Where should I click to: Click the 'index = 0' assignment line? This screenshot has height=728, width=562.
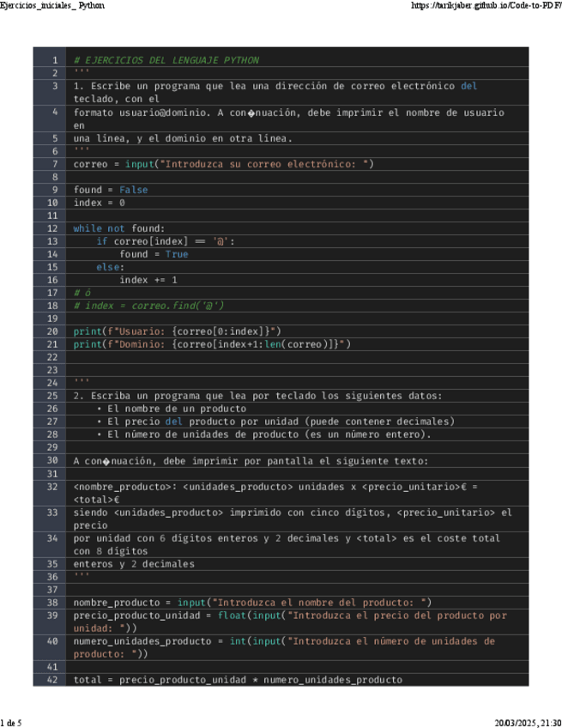[x=99, y=203]
